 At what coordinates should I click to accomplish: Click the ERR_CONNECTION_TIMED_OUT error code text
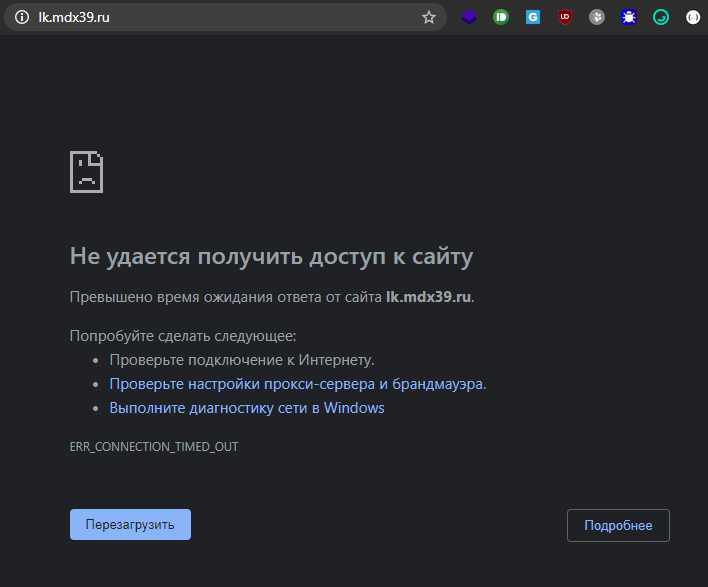(x=154, y=446)
